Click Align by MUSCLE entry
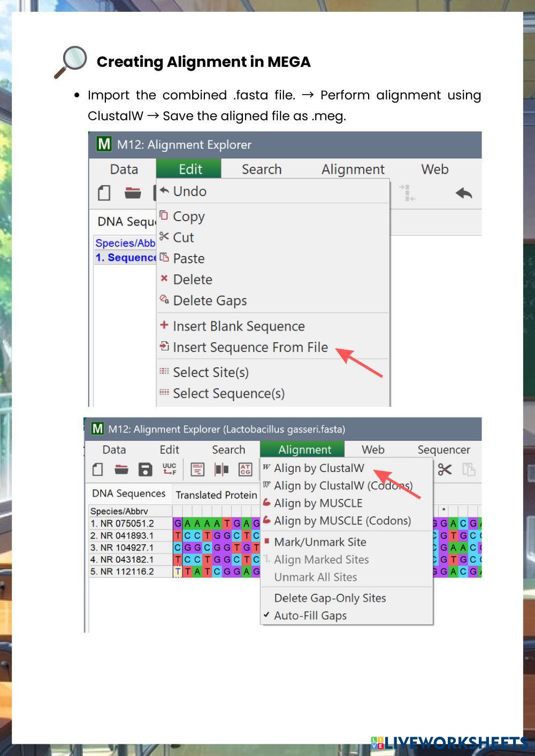Screen dimensions: 535x756 click(x=318, y=503)
